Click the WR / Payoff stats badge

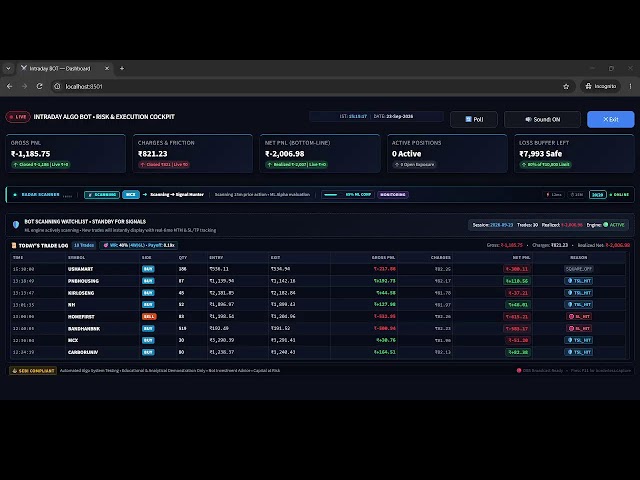139,245
